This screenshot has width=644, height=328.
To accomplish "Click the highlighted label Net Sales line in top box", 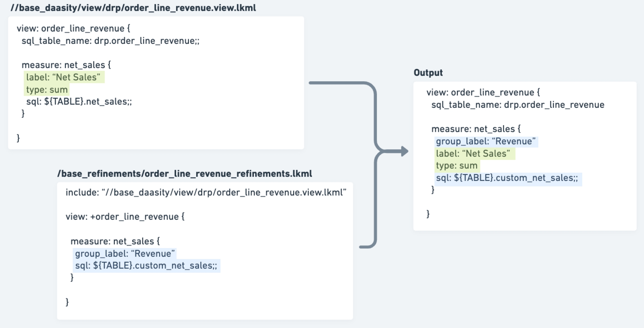I will pos(63,77).
